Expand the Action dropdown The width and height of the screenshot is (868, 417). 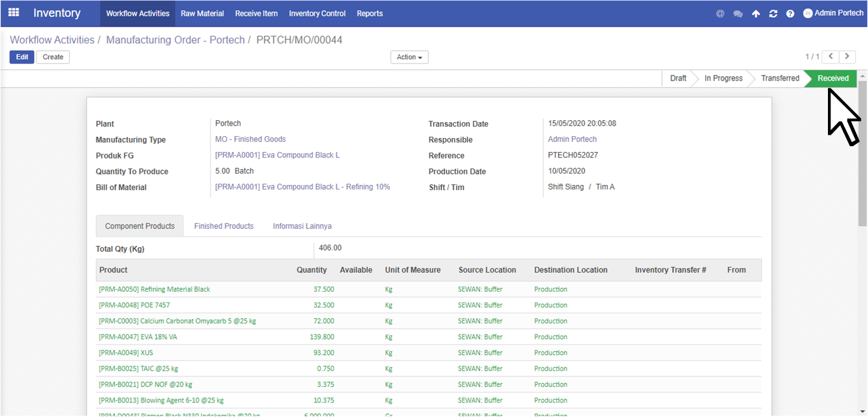coord(409,57)
